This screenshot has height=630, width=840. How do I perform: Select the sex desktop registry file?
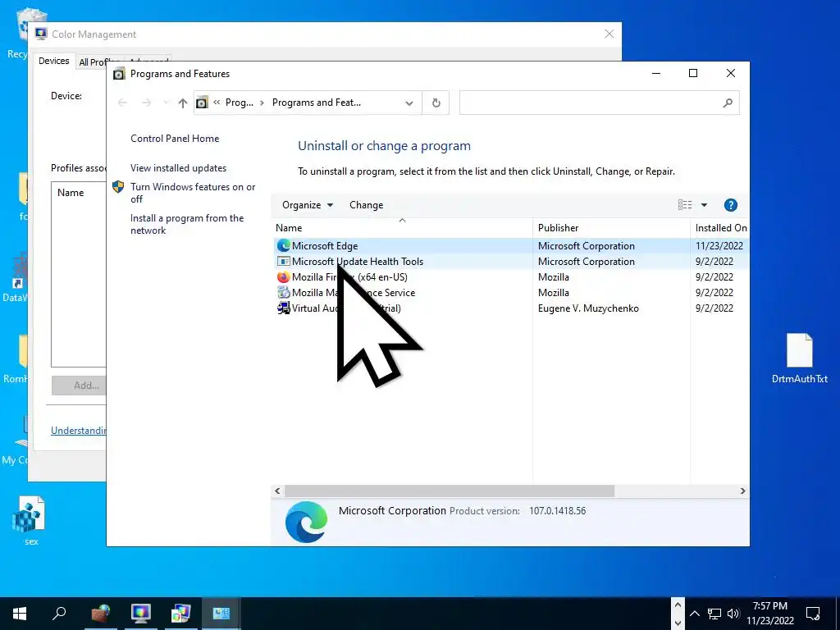pos(30,521)
